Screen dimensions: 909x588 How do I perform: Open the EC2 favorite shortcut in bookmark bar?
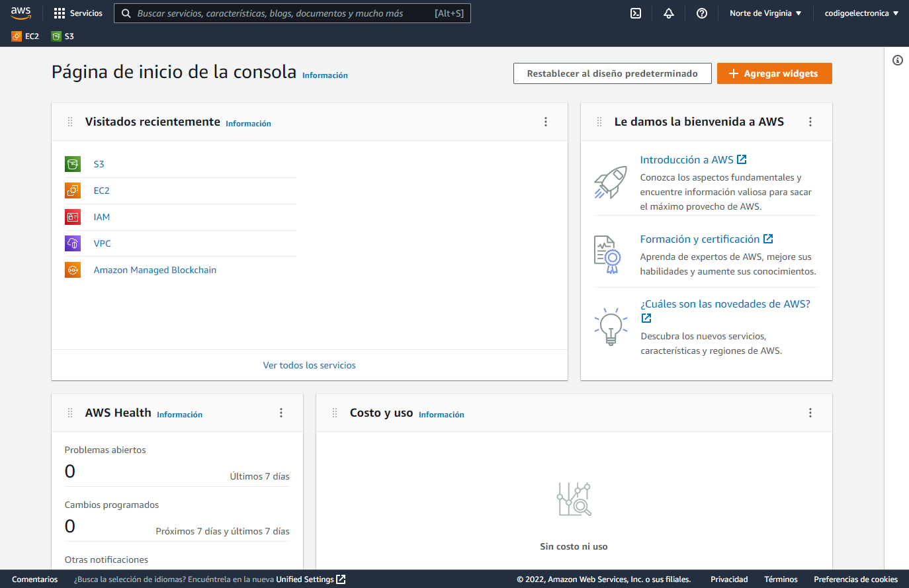click(x=25, y=36)
